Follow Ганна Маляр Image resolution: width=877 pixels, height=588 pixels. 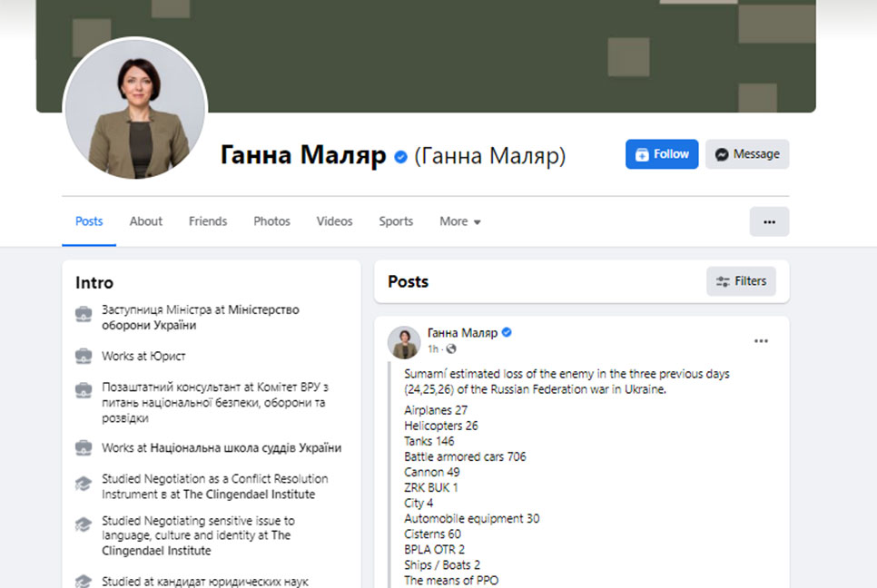pyautogui.click(x=662, y=154)
